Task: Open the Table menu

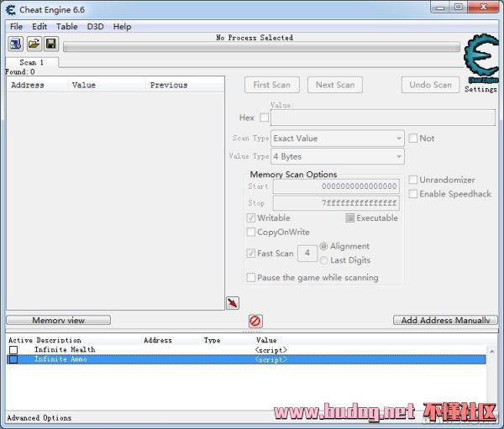Action: point(67,27)
